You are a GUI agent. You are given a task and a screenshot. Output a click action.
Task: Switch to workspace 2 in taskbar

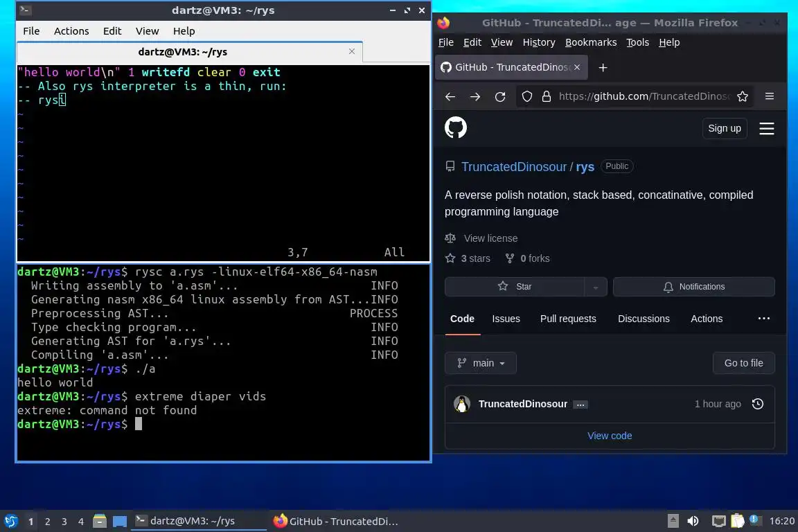point(47,522)
